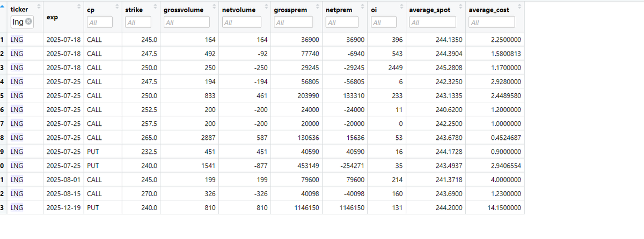Screen dimensions: 644x239
Task: Click the grossvolume value '2887'
Action: click(x=208, y=137)
